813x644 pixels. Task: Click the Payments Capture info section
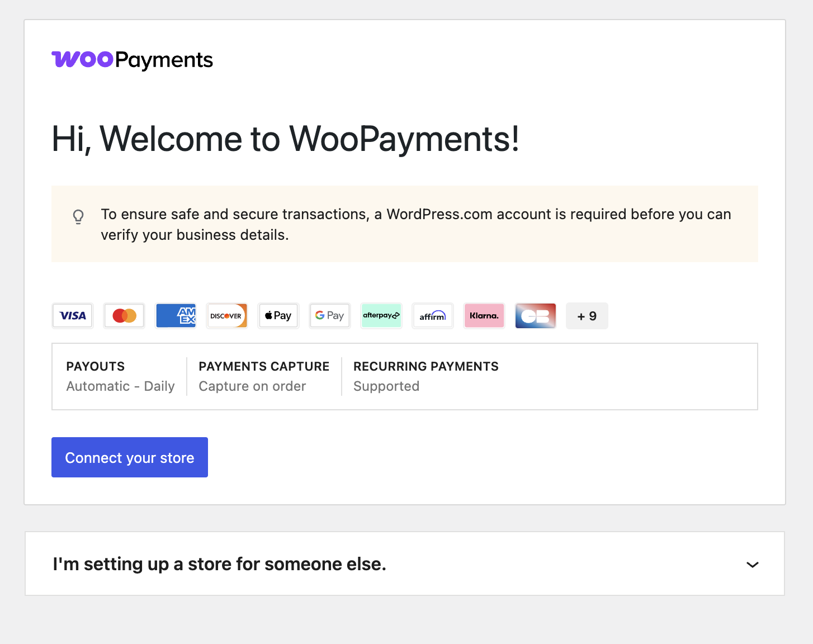264,376
